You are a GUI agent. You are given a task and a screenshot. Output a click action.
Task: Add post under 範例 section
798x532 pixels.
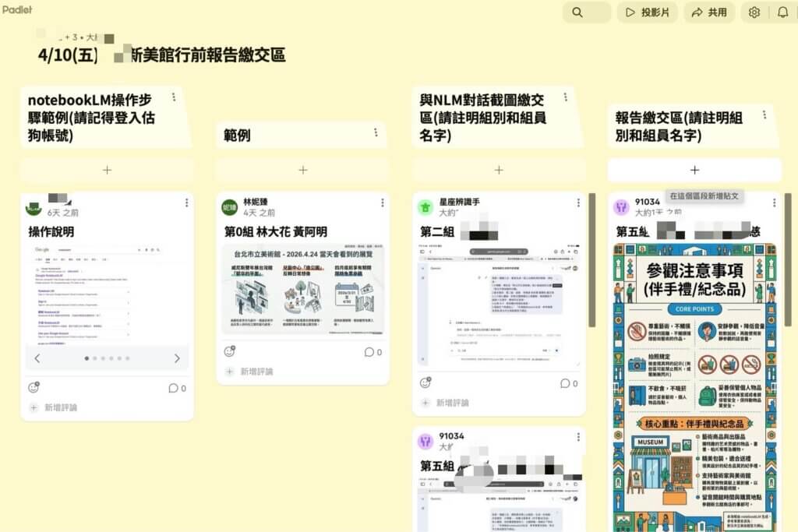coord(302,170)
